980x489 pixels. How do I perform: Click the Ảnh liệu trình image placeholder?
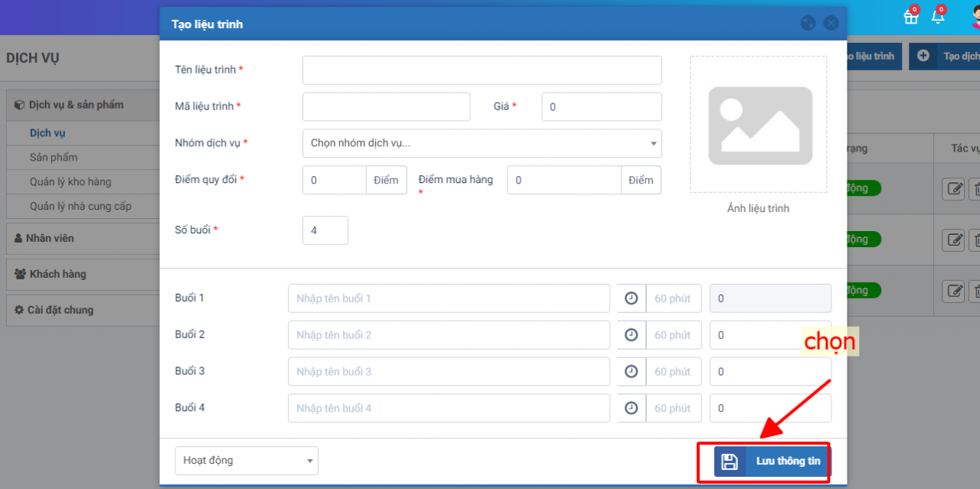pyautogui.click(x=758, y=125)
